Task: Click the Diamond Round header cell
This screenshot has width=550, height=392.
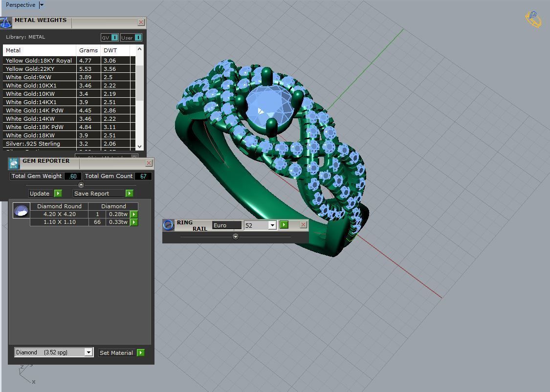Action: tap(59, 206)
